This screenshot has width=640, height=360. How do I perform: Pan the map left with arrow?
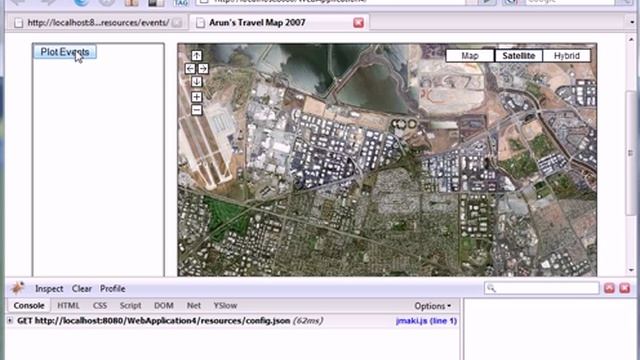[x=190, y=69]
